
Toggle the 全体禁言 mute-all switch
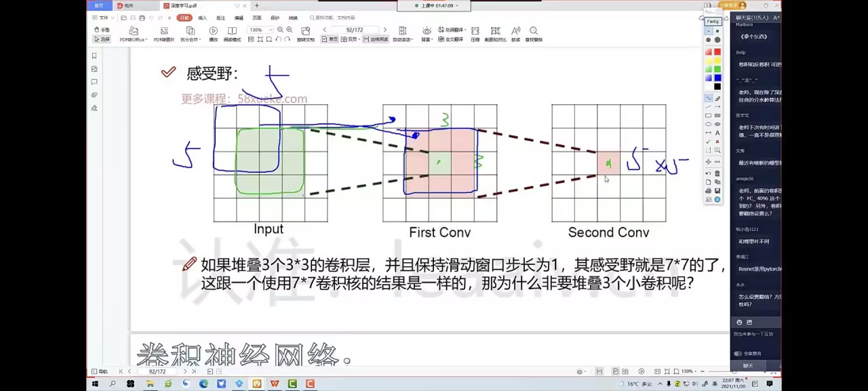(x=738, y=353)
